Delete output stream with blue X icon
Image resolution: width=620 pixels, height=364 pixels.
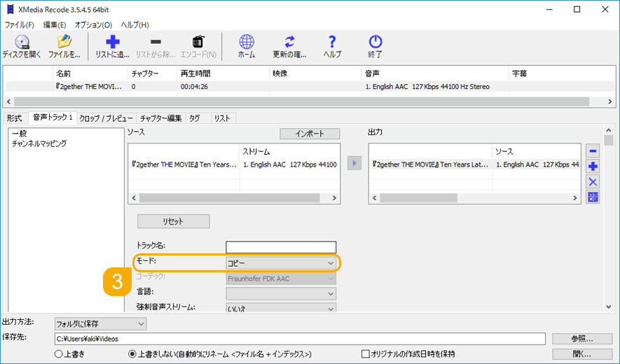point(592,182)
